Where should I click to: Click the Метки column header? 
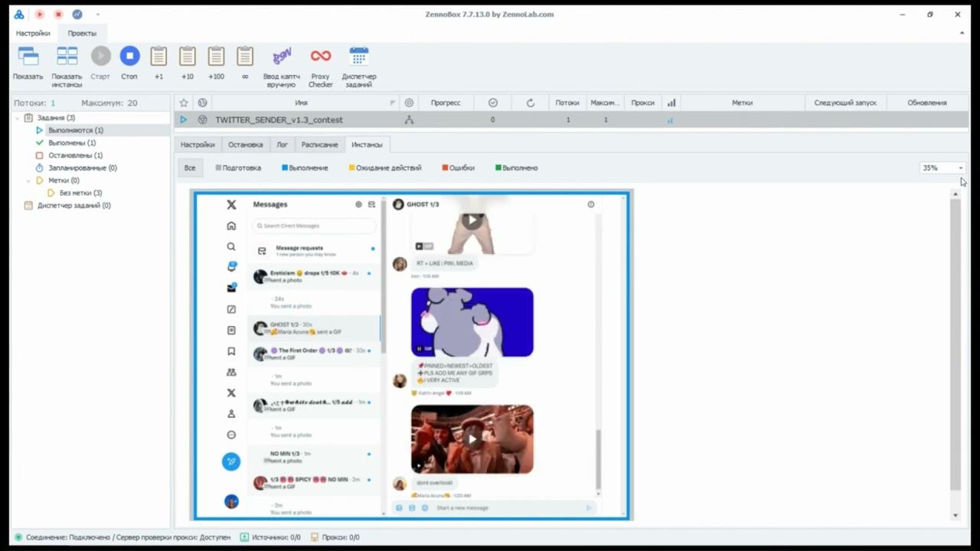point(742,103)
